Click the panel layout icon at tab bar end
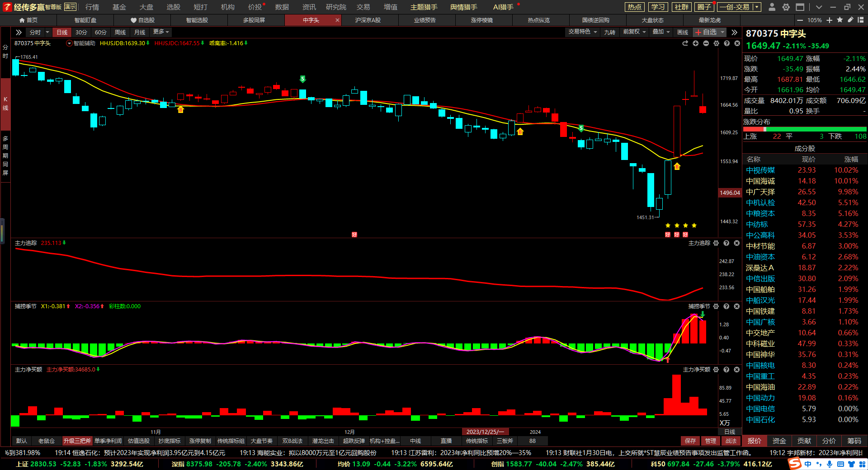 pyautogui.click(x=861, y=20)
